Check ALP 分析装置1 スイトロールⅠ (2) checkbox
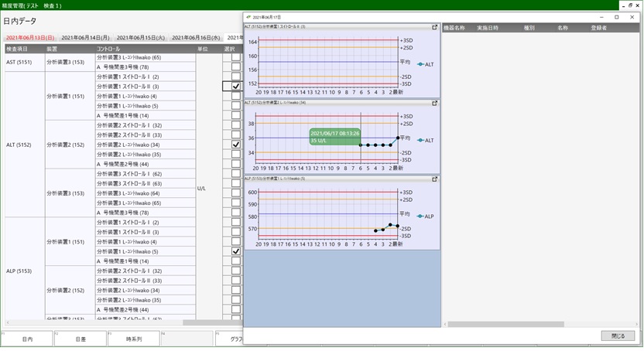This screenshot has width=644, height=351. click(x=236, y=222)
